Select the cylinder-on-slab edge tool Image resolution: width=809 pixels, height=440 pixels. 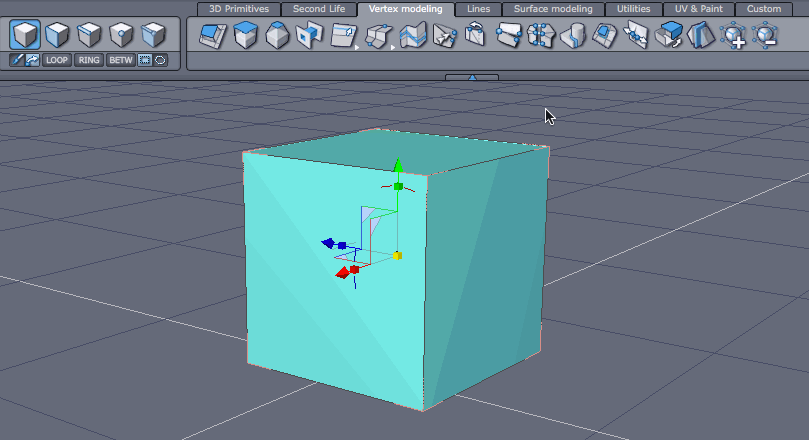pyautogui.click(x=573, y=36)
